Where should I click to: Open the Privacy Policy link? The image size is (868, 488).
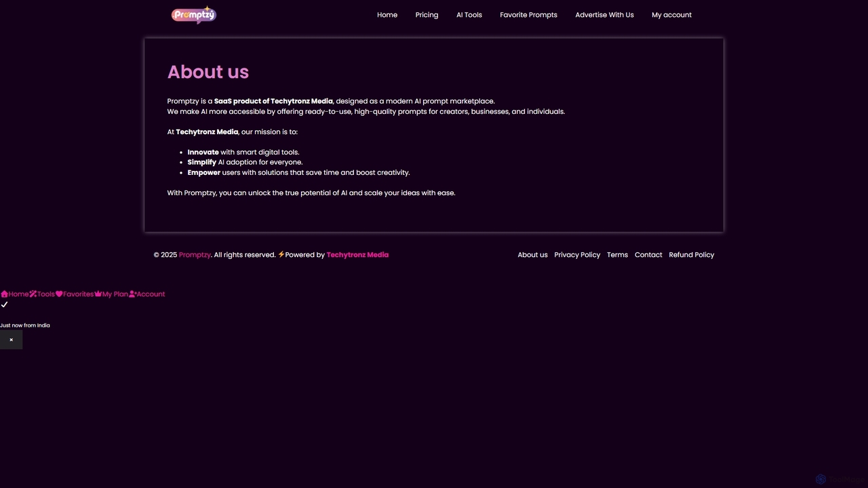577,255
